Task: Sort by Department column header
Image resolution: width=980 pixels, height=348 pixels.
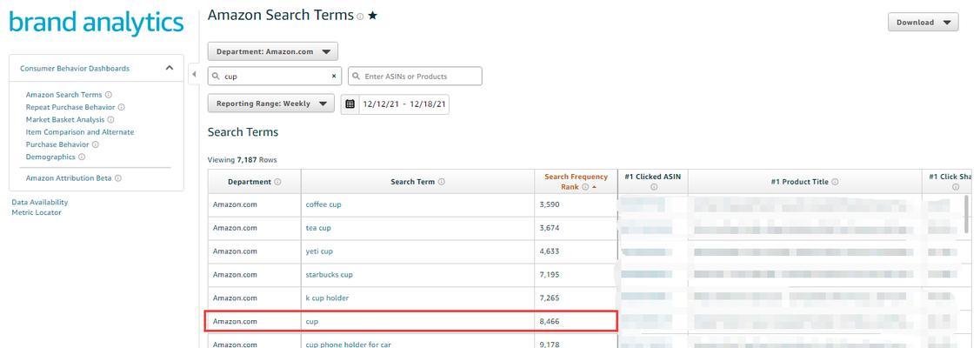Action: [x=255, y=182]
